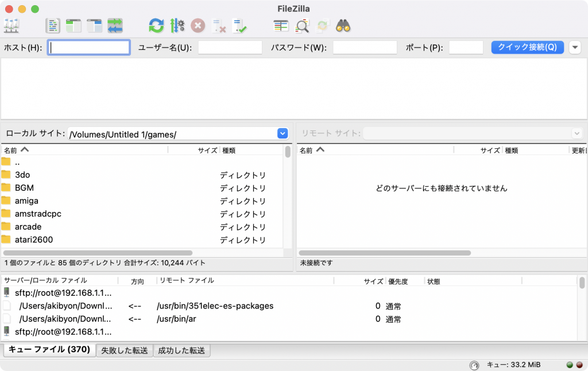The width and height of the screenshot is (588, 371).
Task: Click the キュー: 33.2 MiB status text
Action: [x=514, y=365]
